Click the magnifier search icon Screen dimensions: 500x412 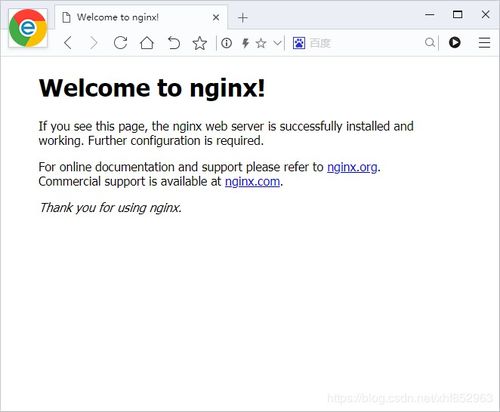coord(430,43)
